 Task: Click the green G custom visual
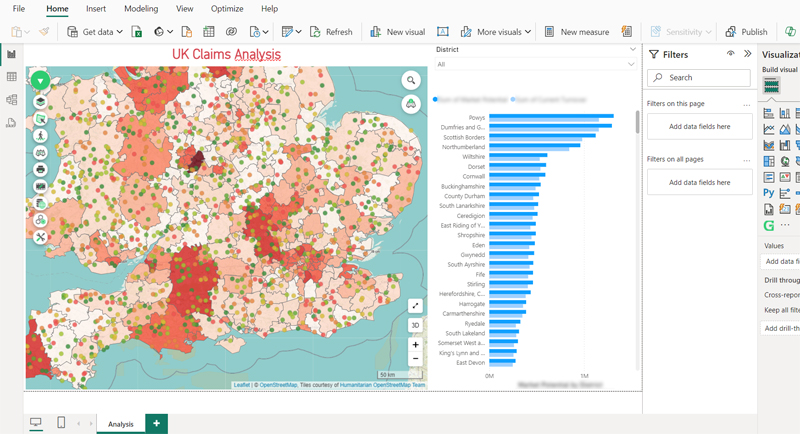[769, 225]
